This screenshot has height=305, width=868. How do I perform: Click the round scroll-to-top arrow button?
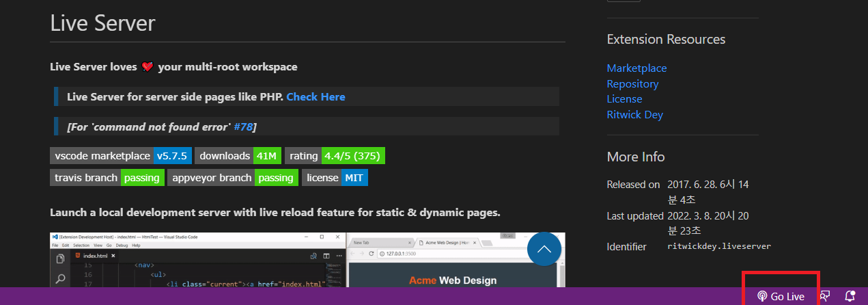tap(544, 249)
